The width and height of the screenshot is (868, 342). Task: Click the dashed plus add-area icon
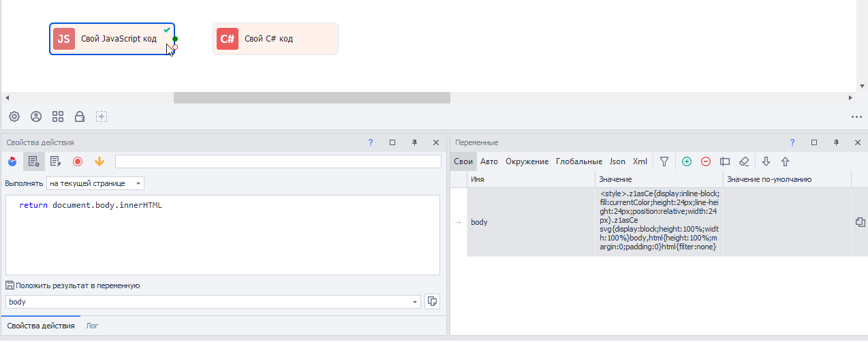pyautogui.click(x=102, y=116)
